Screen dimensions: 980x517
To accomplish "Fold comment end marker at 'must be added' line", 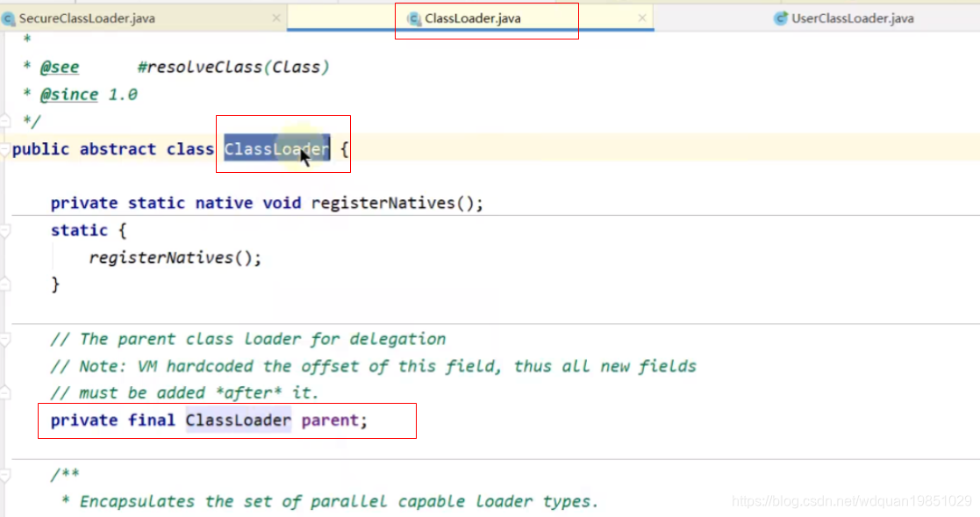I will pyautogui.click(x=5, y=392).
